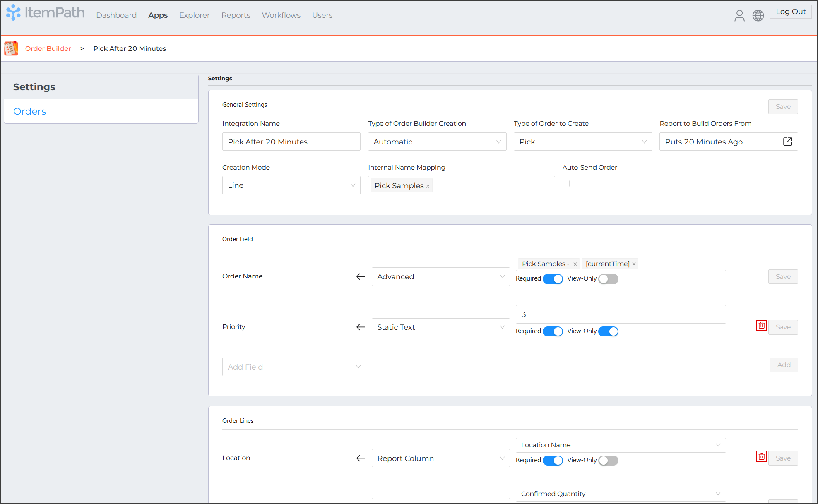Open the Order Builder breadcrumb link
This screenshot has height=504, width=818.
(48, 48)
